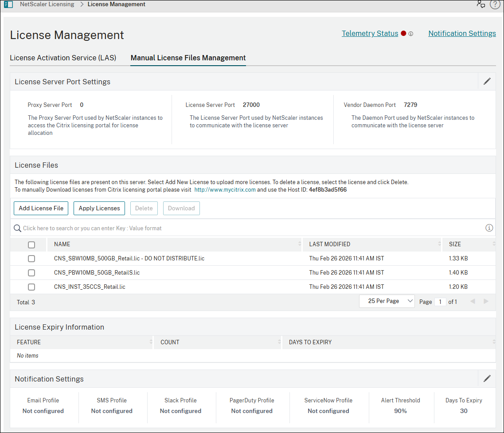Open the help question mark icon
Screen dimensions: 504x433
pyautogui.click(x=495, y=4)
